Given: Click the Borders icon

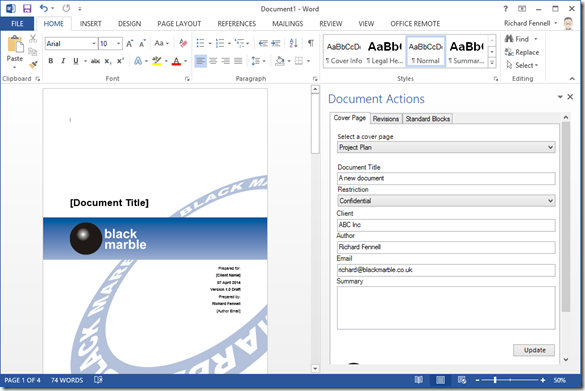Looking at the screenshot, I should [299, 61].
